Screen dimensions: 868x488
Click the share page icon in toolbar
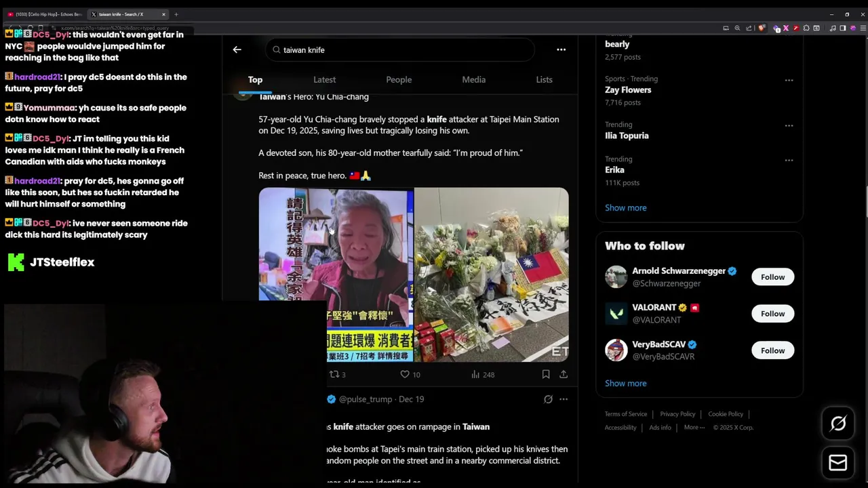point(749,28)
